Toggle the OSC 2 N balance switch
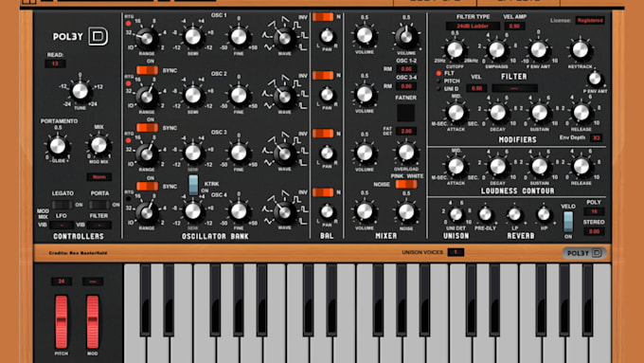The width and height of the screenshot is (644, 363). point(323,75)
